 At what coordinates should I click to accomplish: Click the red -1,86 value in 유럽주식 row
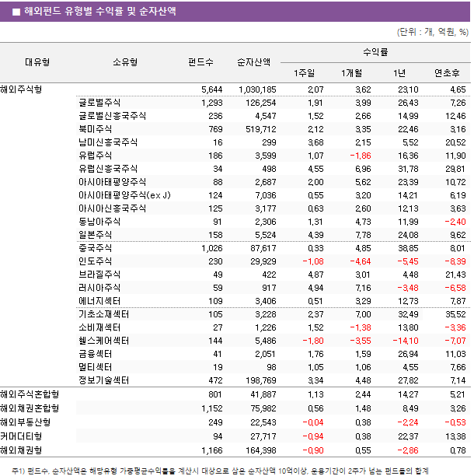[361, 156]
